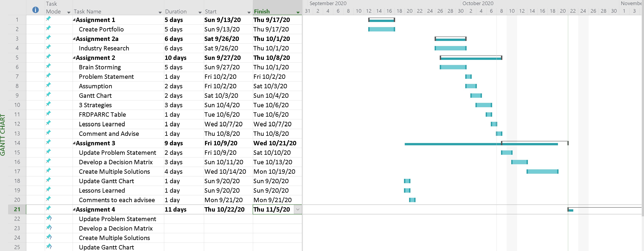644x251 pixels.
Task: Click the GANTT CHART view label
Action: 3,135
